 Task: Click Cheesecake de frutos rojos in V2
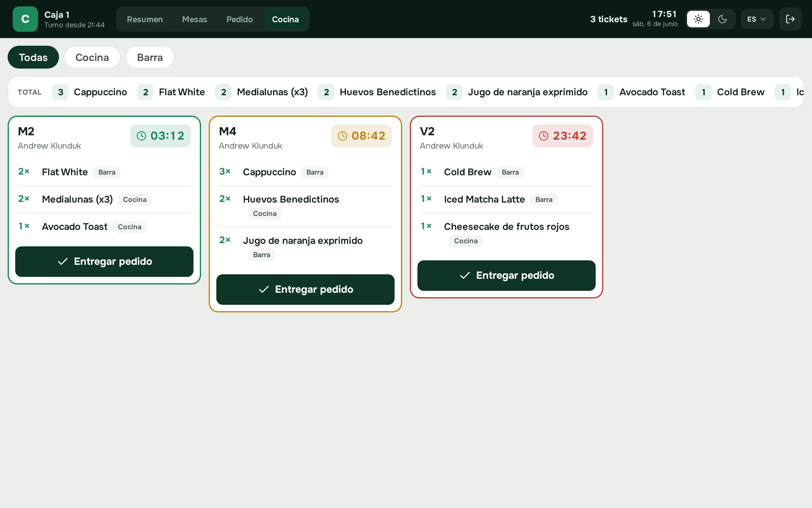pos(506,226)
